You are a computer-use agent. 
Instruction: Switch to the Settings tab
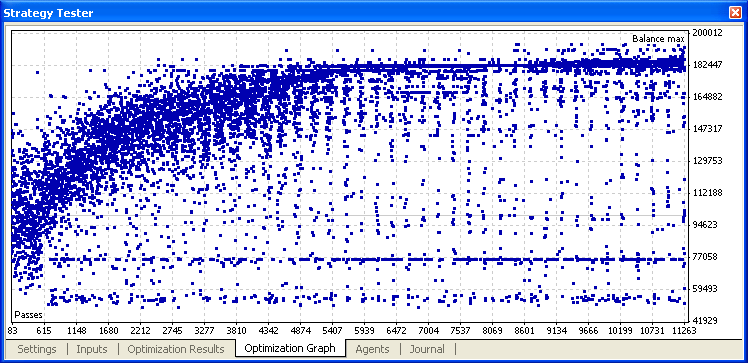pyautogui.click(x=37, y=349)
